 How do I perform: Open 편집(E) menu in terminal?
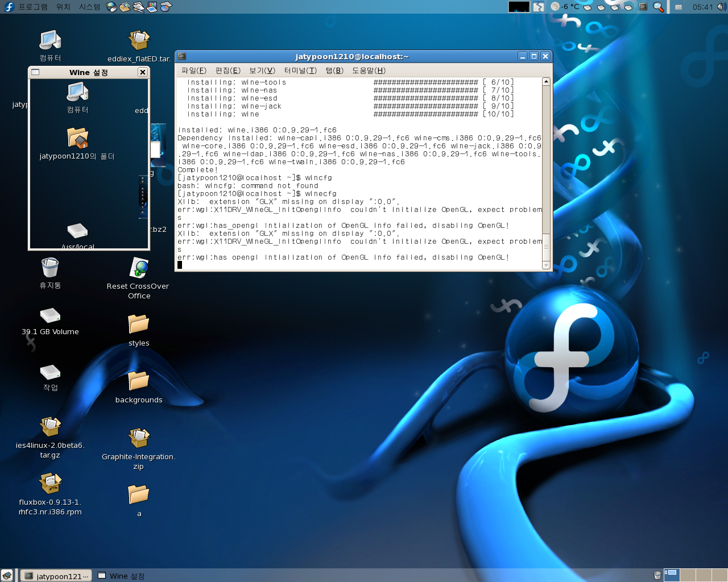coord(228,70)
